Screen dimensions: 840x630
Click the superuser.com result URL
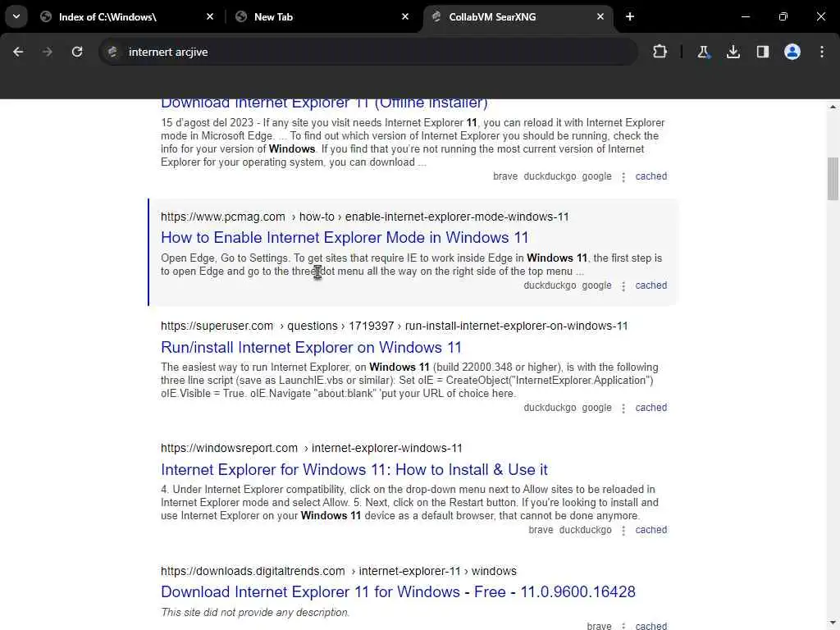tap(395, 326)
